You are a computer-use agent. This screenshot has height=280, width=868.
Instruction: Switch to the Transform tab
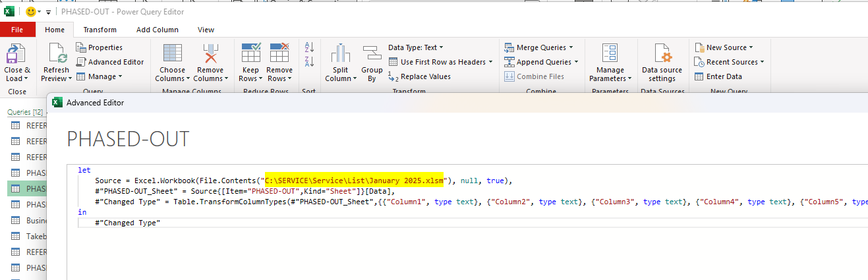(x=100, y=30)
